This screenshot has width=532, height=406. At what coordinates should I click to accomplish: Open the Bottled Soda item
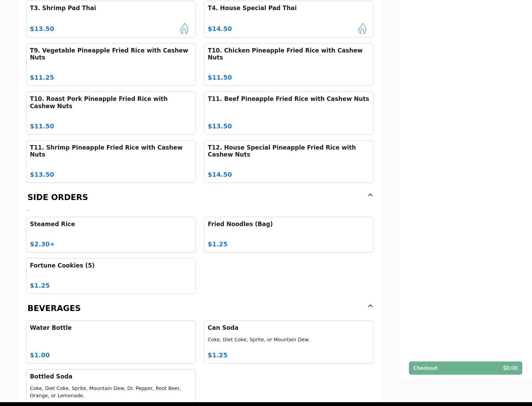pos(111,385)
